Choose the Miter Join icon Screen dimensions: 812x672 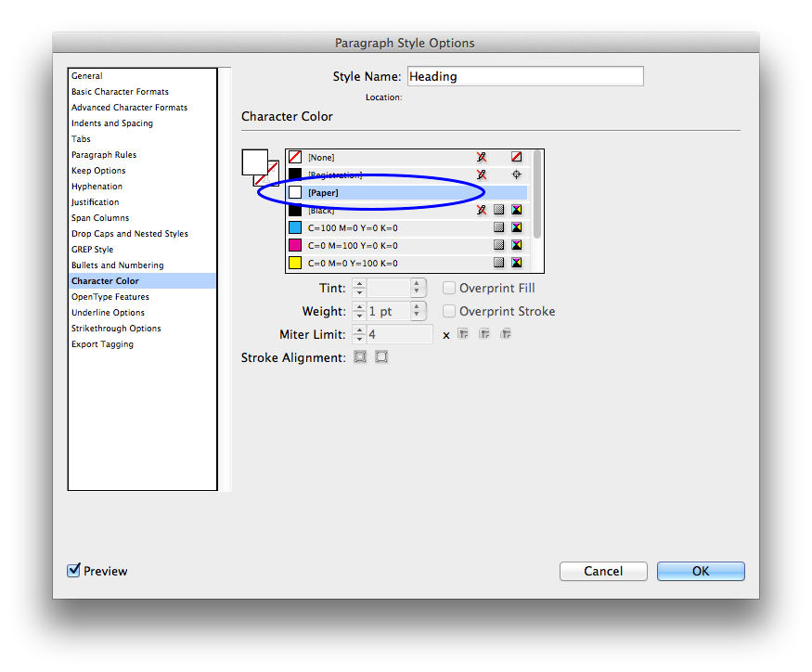click(x=463, y=333)
